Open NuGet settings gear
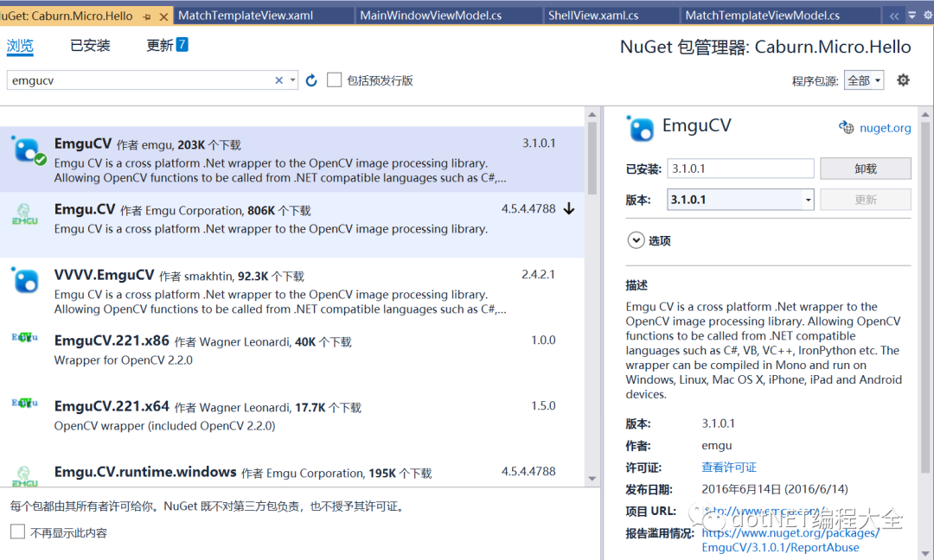The width and height of the screenshot is (934, 560). pos(903,80)
